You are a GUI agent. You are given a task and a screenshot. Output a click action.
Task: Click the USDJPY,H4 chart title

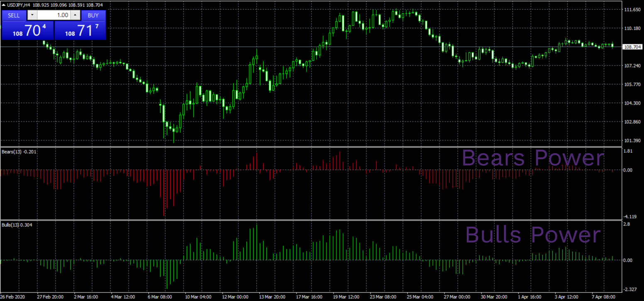point(19,5)
